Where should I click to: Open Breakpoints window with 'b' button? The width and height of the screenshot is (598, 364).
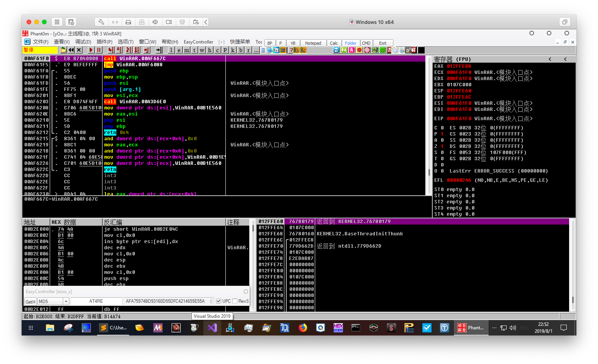(240, 50)
